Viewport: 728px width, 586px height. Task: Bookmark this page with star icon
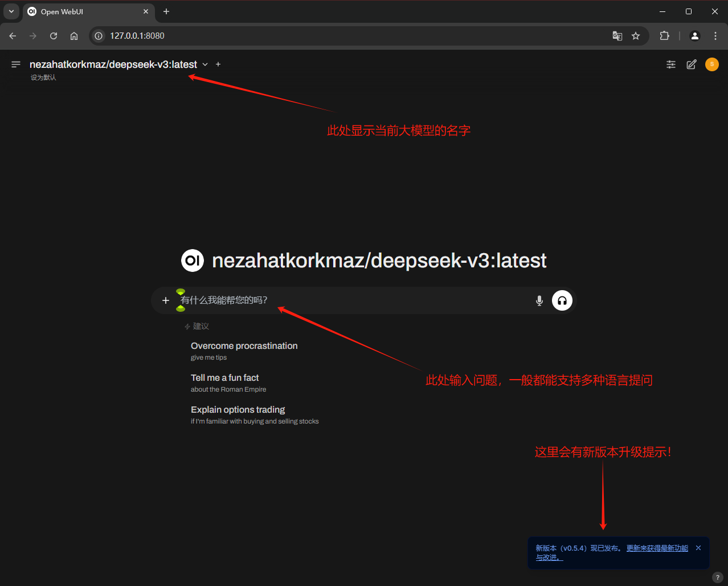(636, 36)
